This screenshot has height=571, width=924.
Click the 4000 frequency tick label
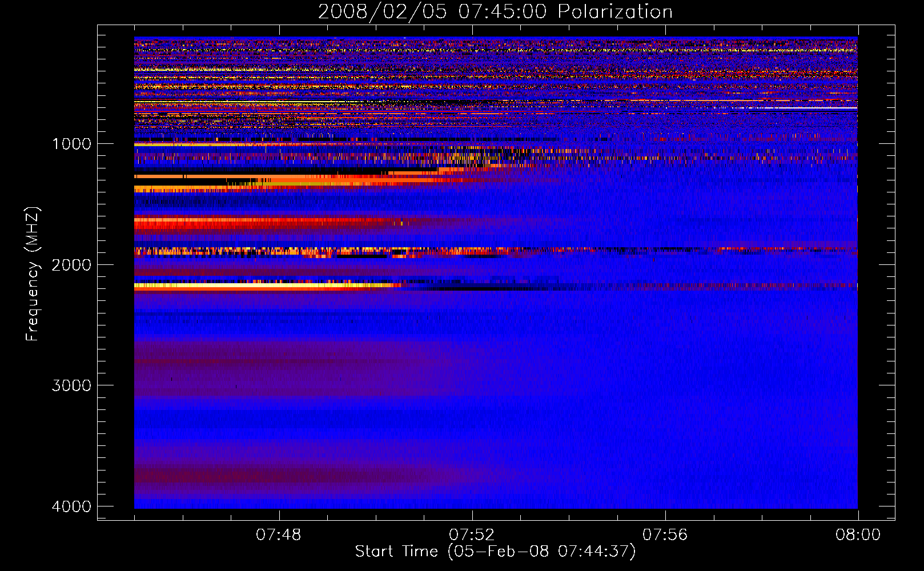[x=71, y=506]
